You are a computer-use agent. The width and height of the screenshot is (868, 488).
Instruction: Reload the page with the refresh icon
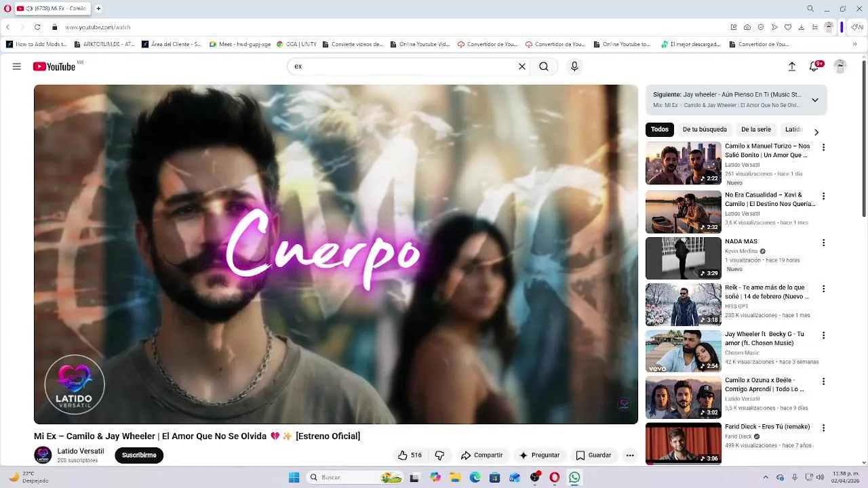tap(37, 27)
